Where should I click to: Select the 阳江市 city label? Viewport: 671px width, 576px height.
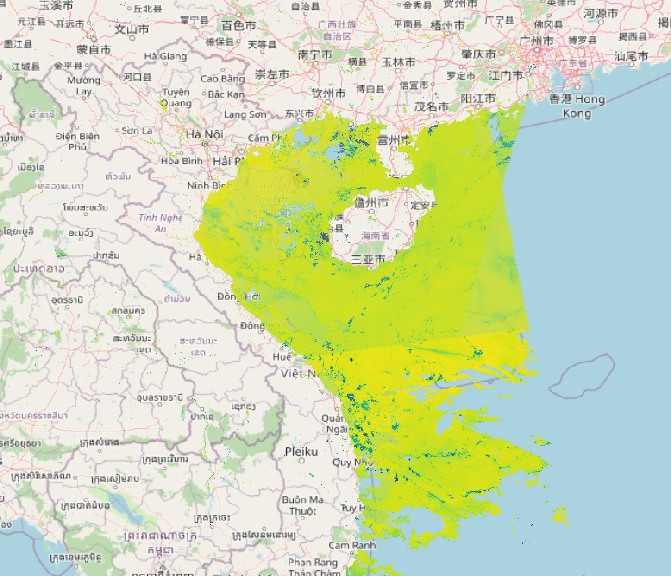pos(478,99)
